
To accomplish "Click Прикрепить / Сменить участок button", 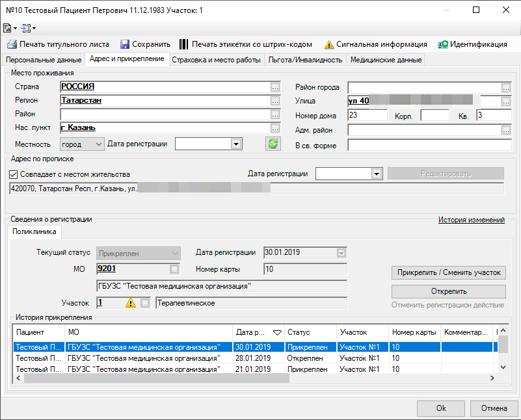I will point(448,272).
